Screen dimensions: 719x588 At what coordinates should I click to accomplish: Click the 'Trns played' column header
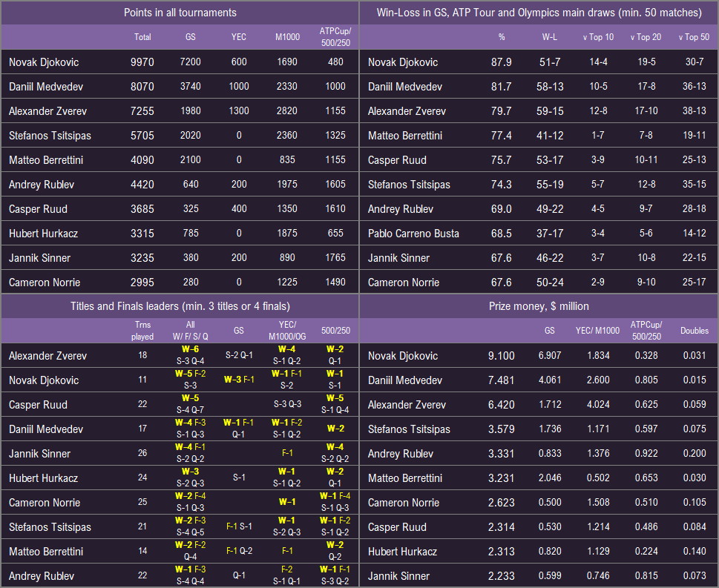(142, 331)
